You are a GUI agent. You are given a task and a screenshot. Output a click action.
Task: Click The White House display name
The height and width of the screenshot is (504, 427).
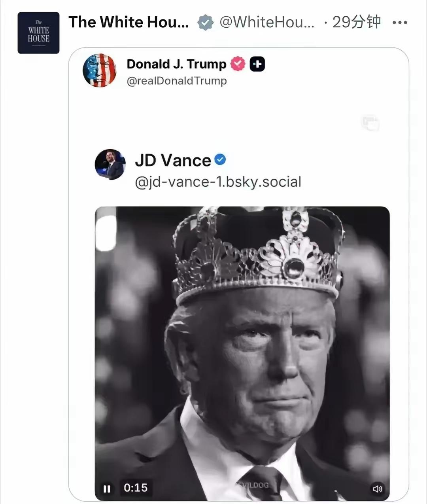pyautogui.click(x=128, y=22)
